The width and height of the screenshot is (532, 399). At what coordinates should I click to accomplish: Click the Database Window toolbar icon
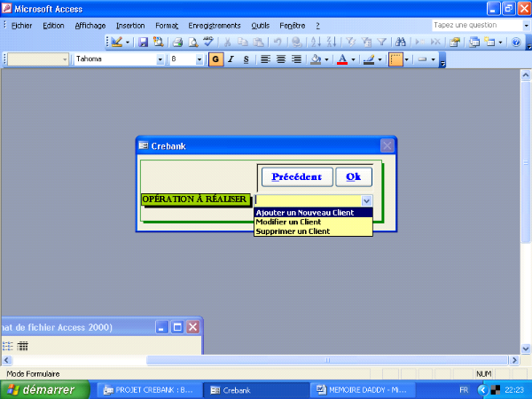[x=474, y=42]
